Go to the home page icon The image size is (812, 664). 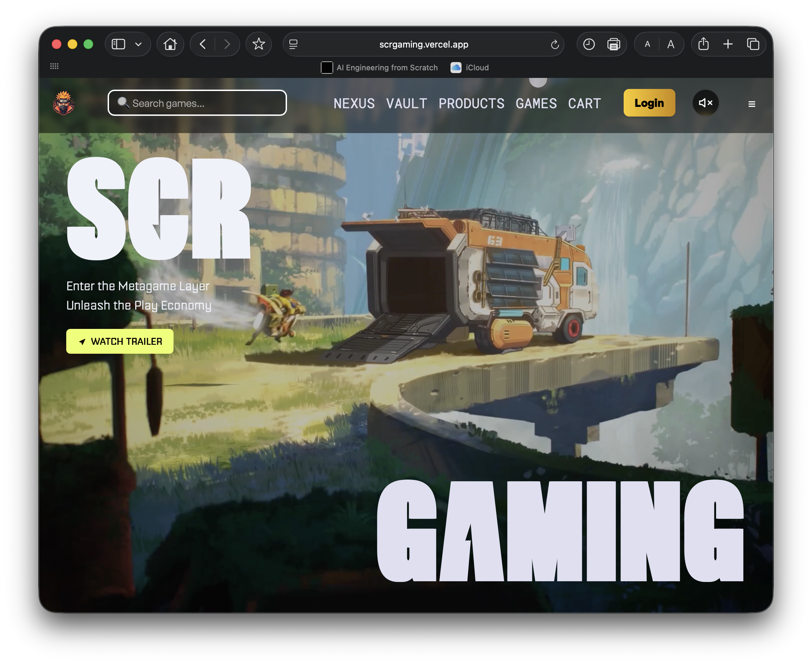(170, 44)
